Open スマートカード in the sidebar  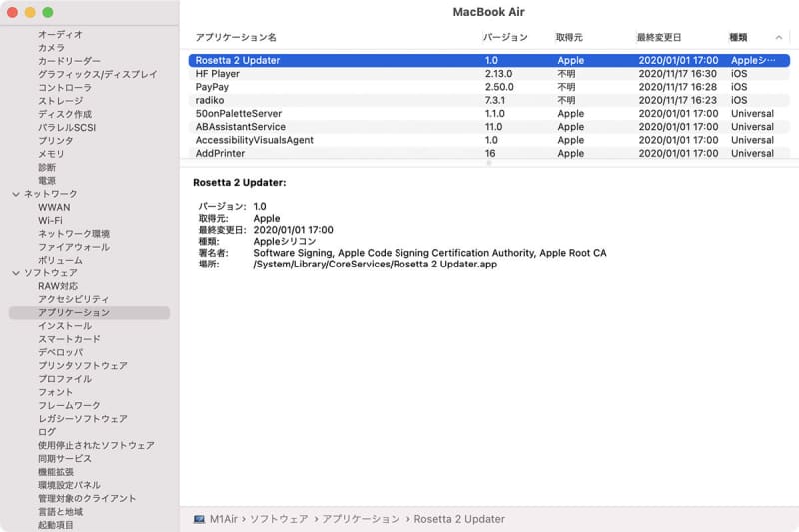pyautogui.click(x=69, y=339)
